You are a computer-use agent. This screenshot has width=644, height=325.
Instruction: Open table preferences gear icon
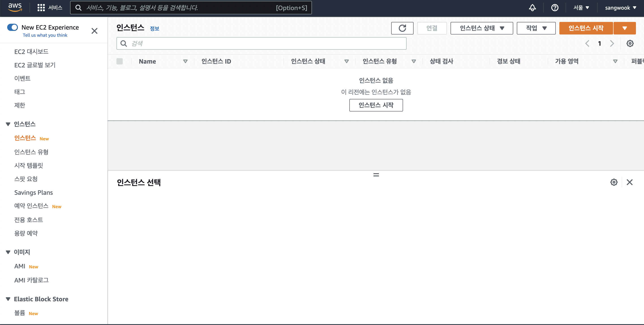tap(630, 43)
